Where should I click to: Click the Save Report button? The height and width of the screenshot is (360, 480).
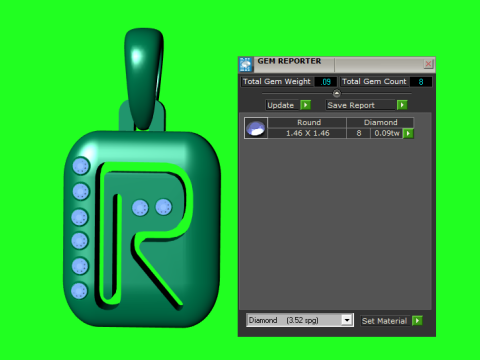point(360,105)
